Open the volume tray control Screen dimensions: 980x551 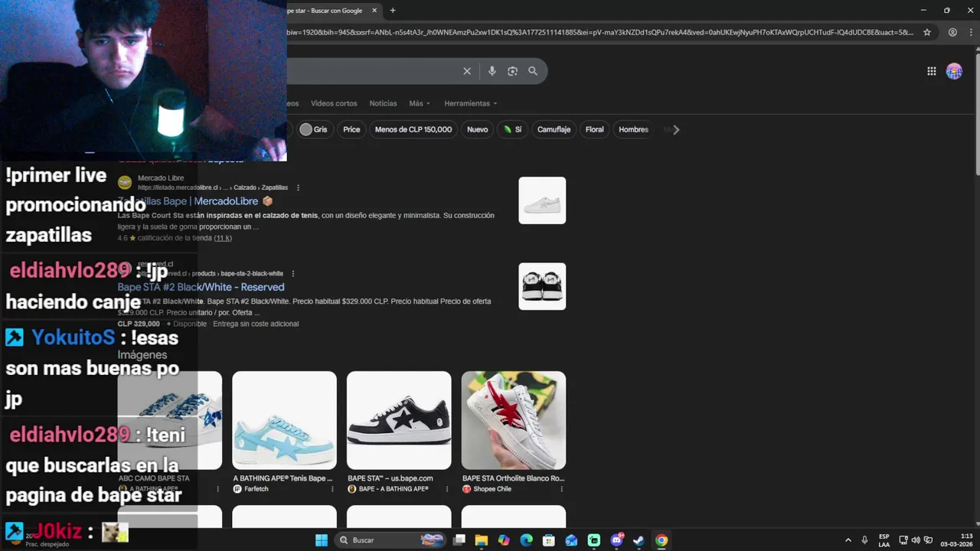coord(916,540)
